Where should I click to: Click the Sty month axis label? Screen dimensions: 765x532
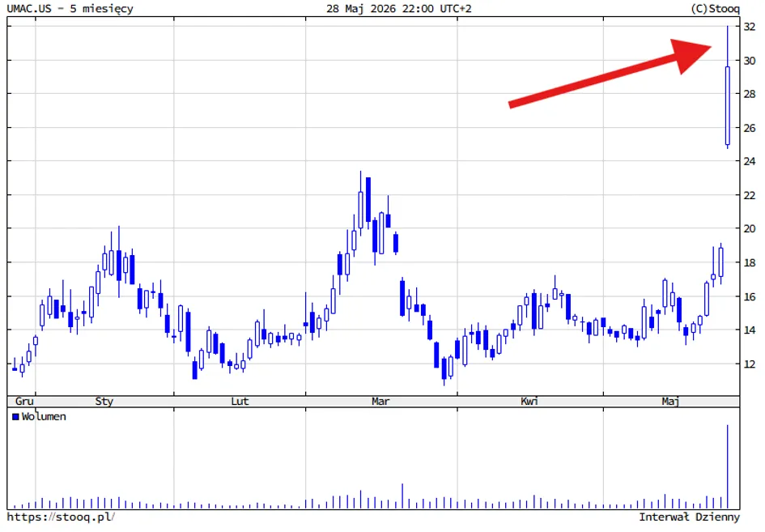(104, 401)
